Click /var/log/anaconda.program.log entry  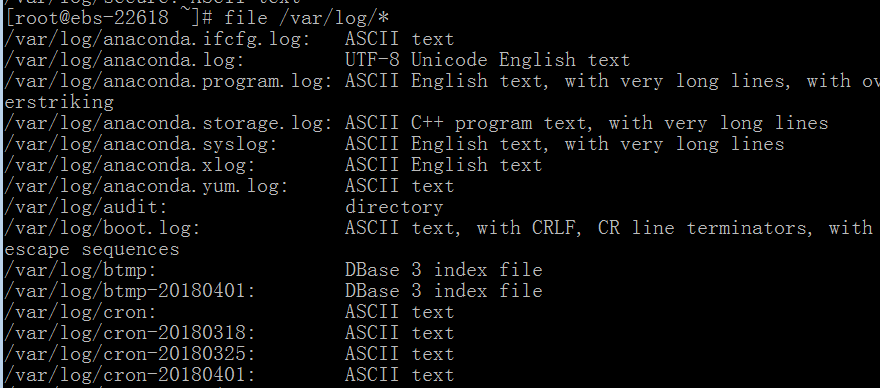(x=168, y=81)
